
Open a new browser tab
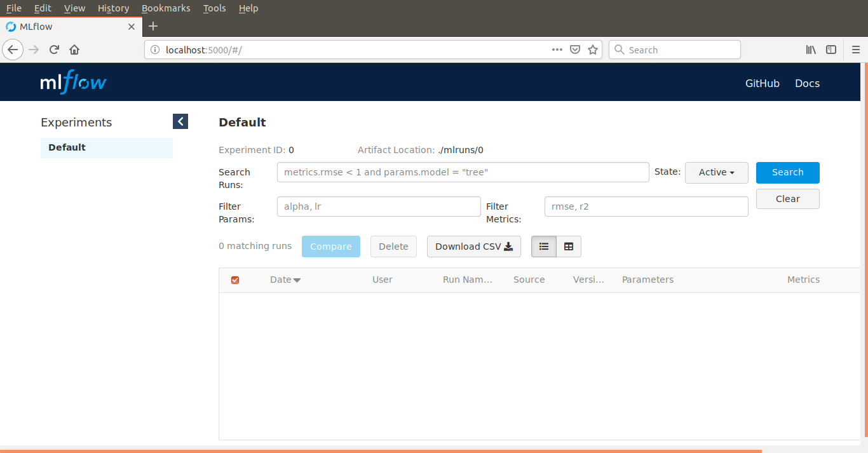click(153, 27)
